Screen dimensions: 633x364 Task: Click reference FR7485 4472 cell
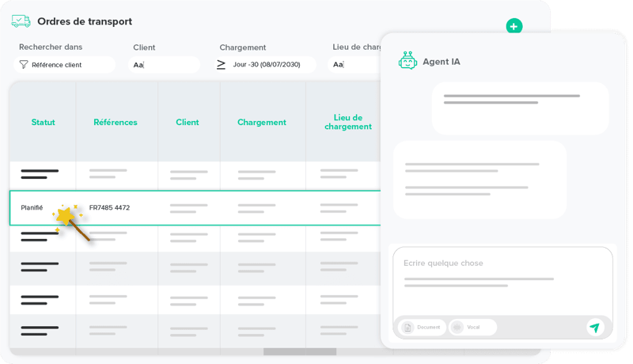(109, 207)
